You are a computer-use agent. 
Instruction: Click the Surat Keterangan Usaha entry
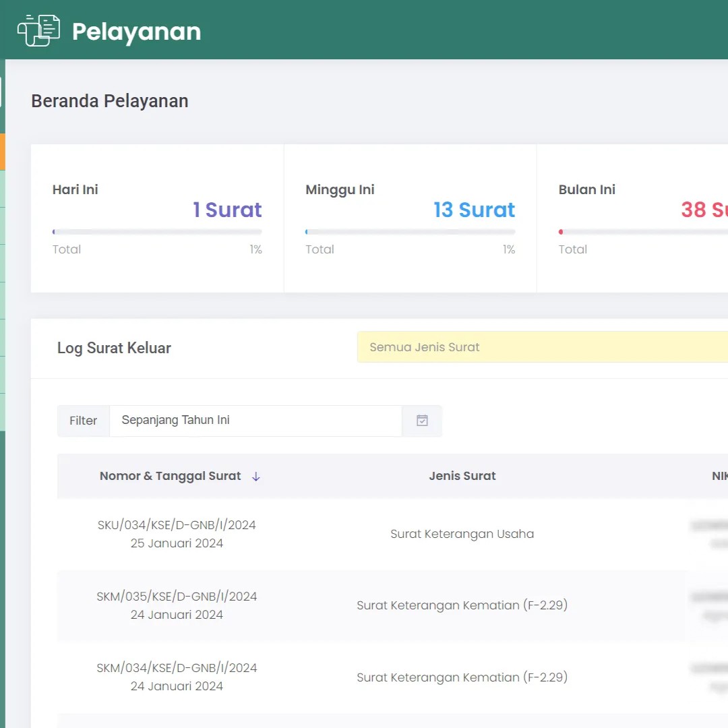pyautogui.click(x=462, y=534)
